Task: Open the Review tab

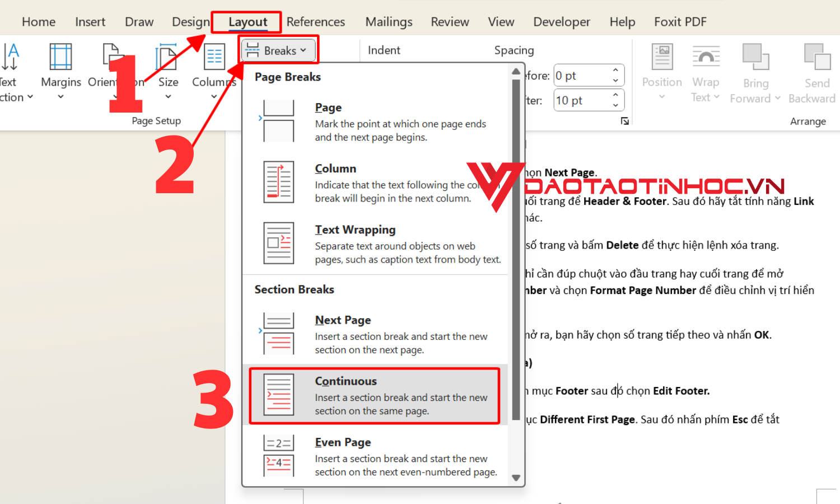Action: [x=450, y=22]
